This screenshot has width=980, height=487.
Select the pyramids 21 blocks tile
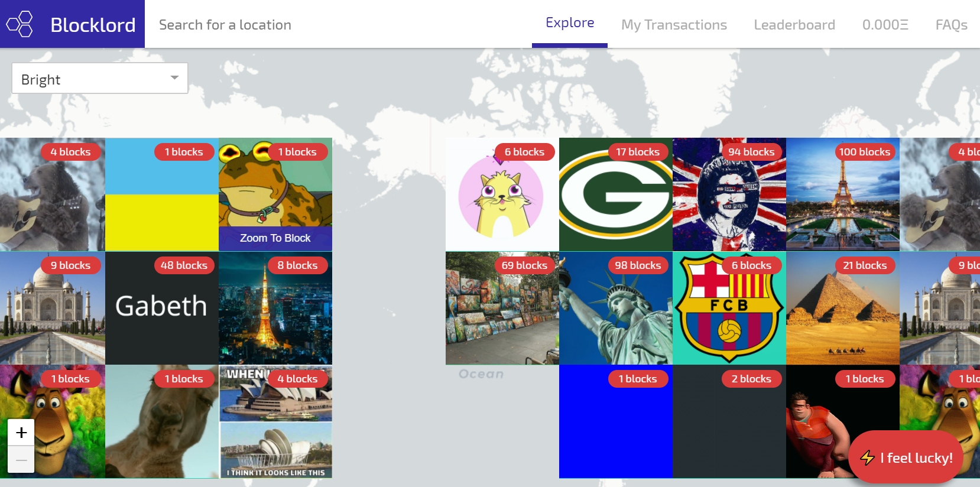(843, 308)
